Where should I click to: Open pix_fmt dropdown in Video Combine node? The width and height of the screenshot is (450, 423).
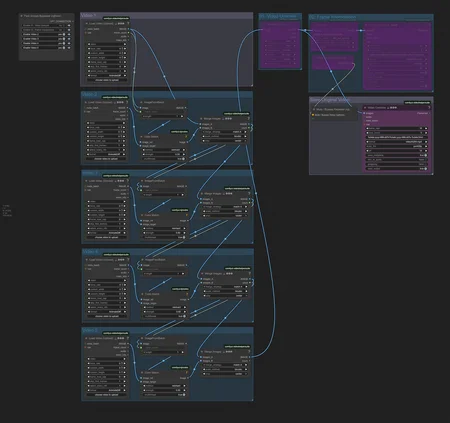click(x=397, y=146)
